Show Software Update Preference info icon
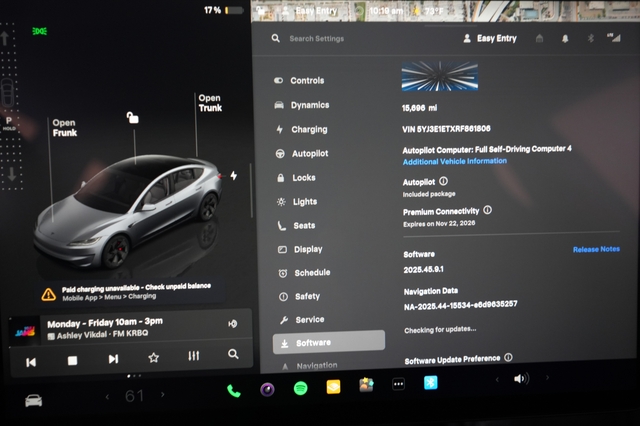 pyautogui.click(x=508, y=357)
